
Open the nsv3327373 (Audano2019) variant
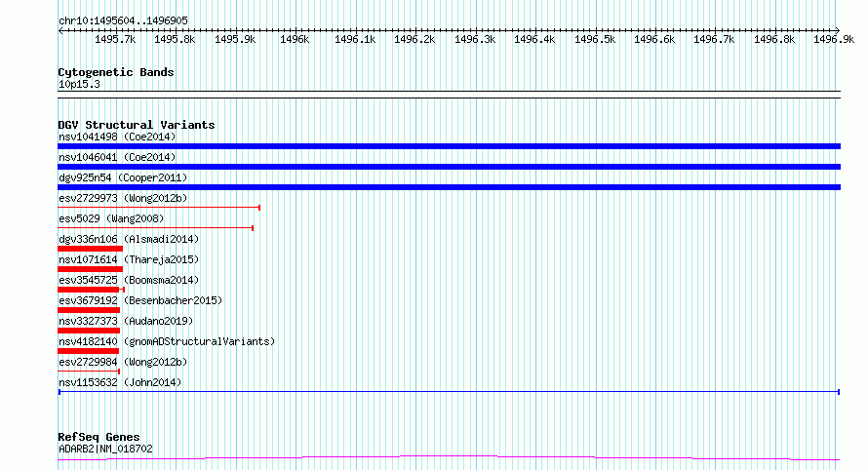126,321
